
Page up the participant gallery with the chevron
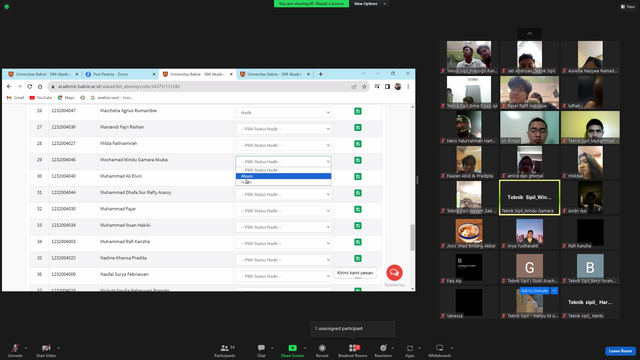pos(529,33)
